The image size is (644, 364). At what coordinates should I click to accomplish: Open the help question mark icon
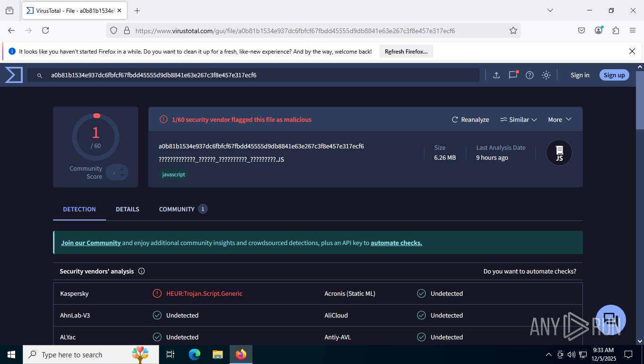pos(530,75)
